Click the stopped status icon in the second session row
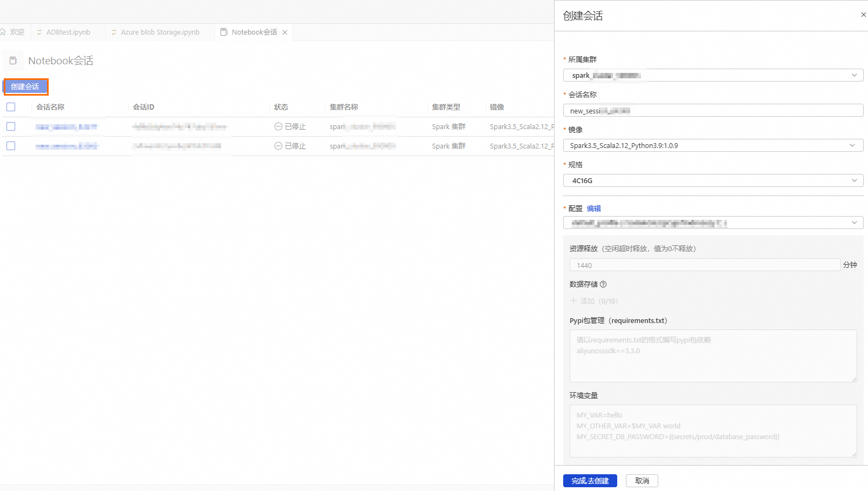868x491 pixels. pyautogui.click(x=278, y=146)
